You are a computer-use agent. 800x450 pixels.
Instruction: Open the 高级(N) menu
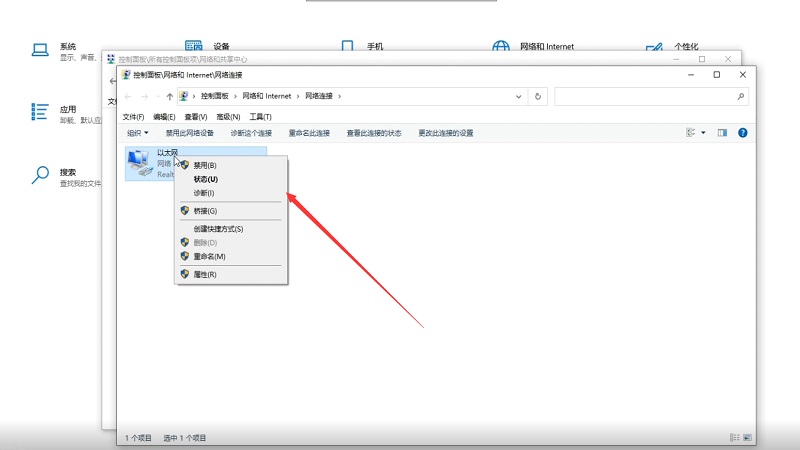(x=228, y=117)
